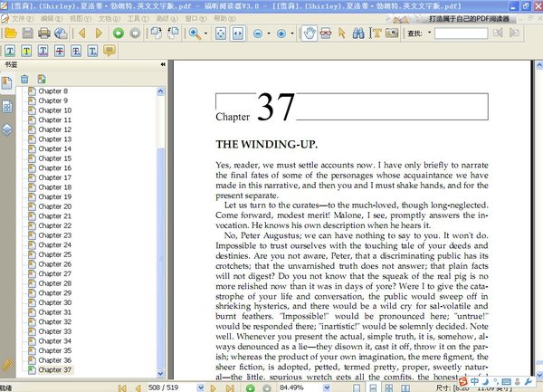Open search with the binoculars icon
The image size is (543, 392).
click(x=358, y=33)
